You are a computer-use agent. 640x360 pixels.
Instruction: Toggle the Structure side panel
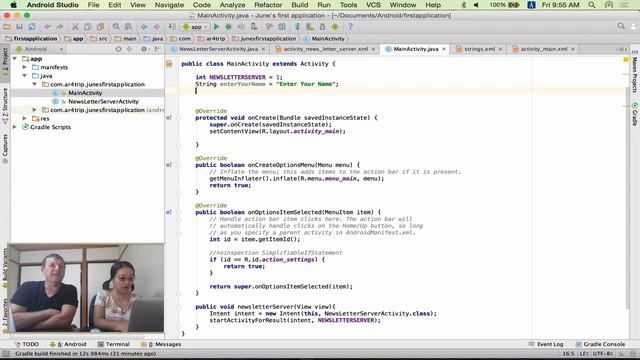[5, 106]
